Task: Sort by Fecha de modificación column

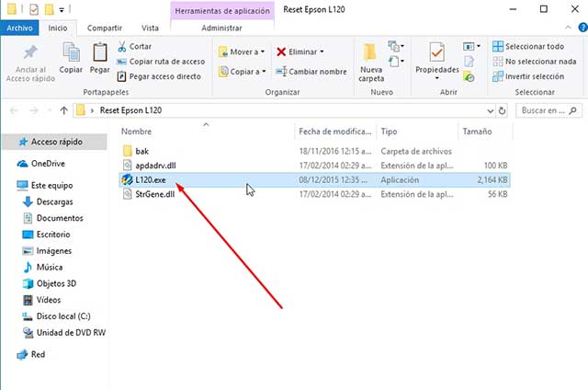Action: tap(334, 132)
